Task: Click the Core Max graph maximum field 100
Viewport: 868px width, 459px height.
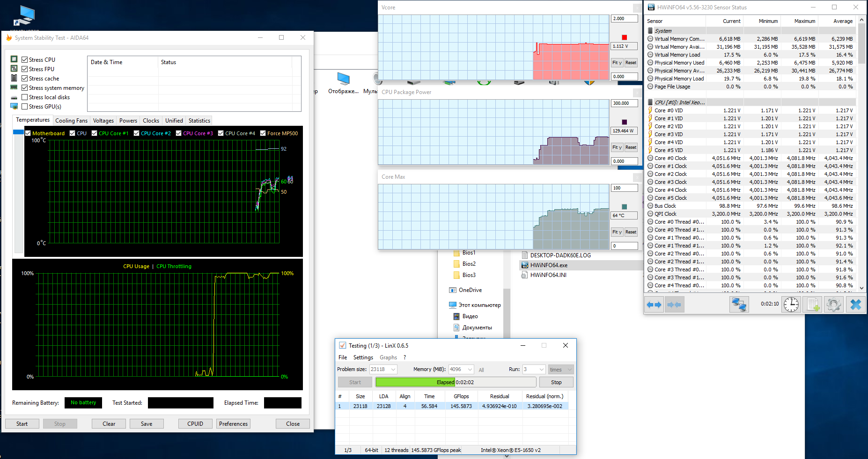Action: 625,188
